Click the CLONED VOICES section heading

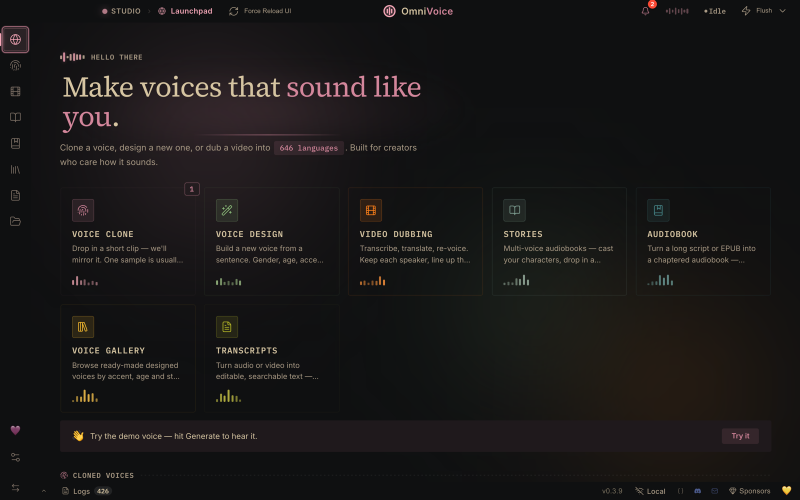[x=103, y=476]
